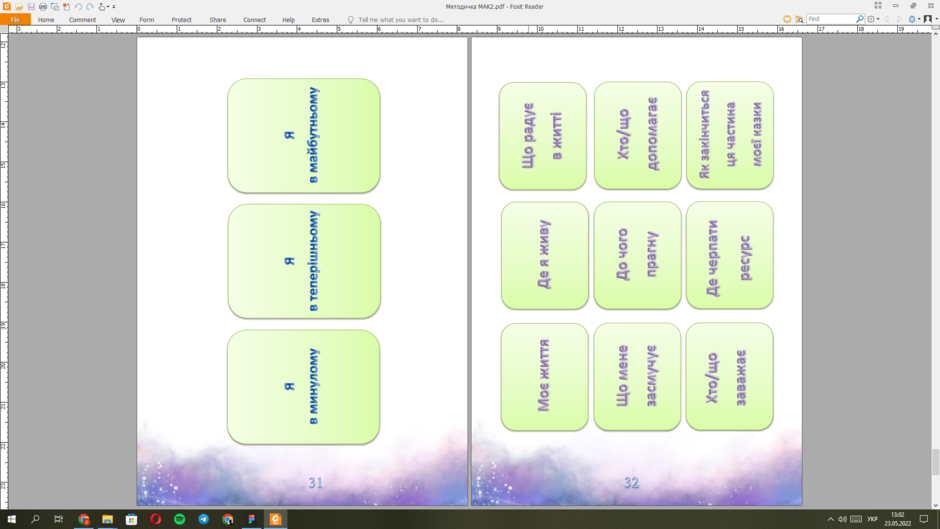The width and height of the screenshot is (940, 529).
Task: Show hidden system tray icons chevron
Action: 830,519
